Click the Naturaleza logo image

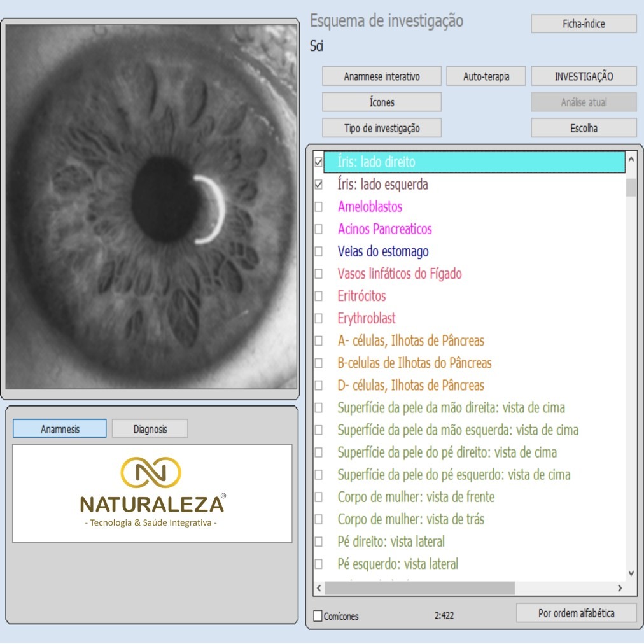click(x=152, y=493)
